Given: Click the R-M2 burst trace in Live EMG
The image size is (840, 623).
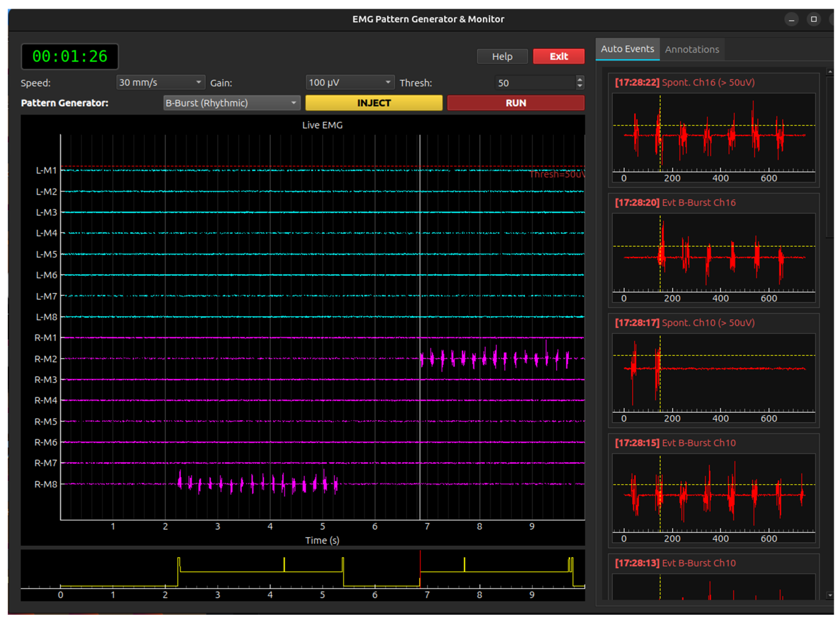Looking at the screenshot, I should [494, 358].
